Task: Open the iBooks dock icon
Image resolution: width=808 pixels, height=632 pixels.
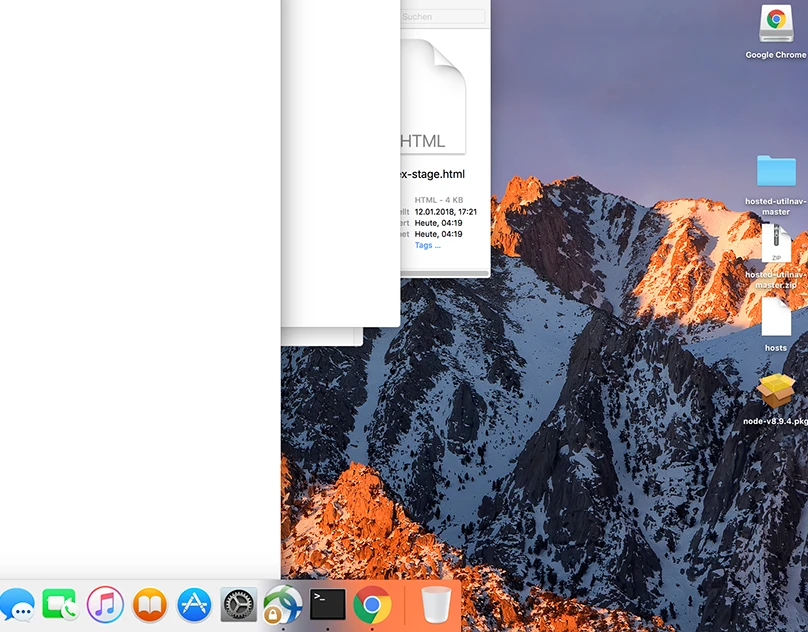Action: (x=150, y=605)
